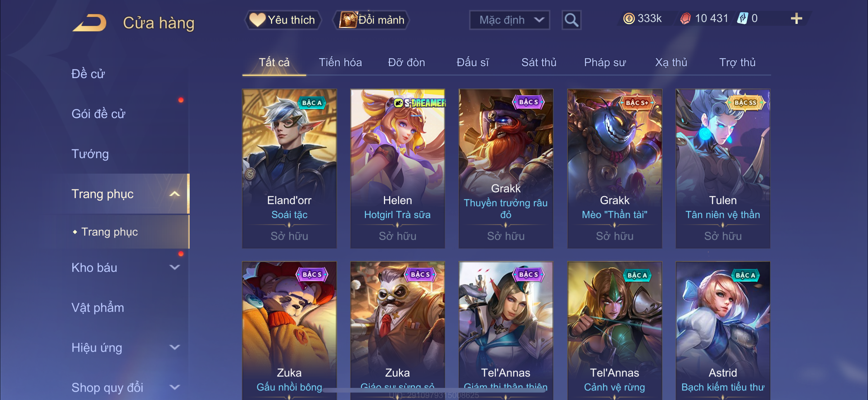Collapse the Trang phục sidebar section

click(174, 194)
